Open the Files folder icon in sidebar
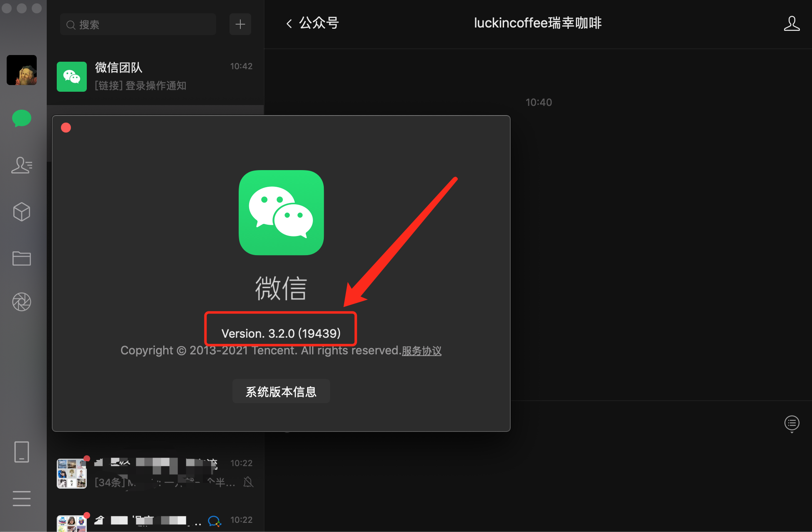812x532 pixels. (22, 258)
